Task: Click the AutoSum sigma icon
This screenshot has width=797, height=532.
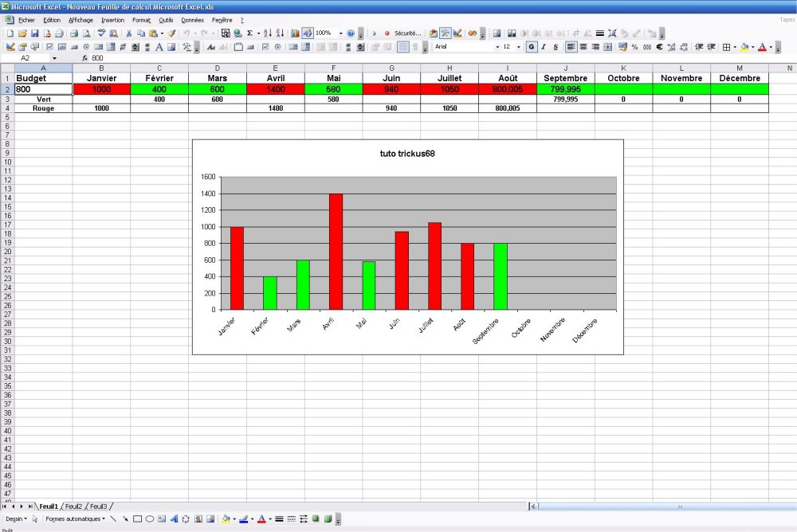Action: pos(249,33)
